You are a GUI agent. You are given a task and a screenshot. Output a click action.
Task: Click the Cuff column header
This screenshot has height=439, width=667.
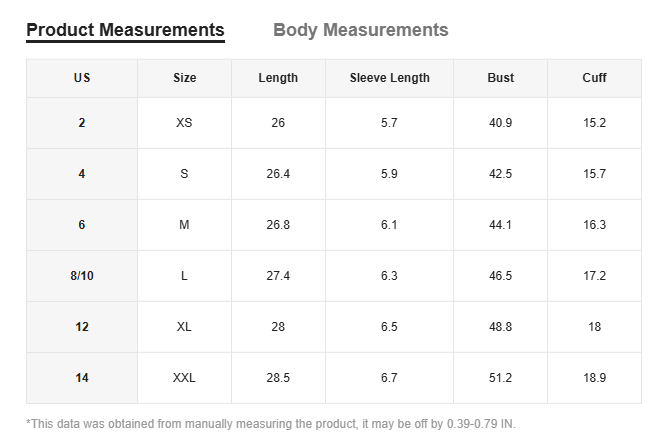pos(594,78)
